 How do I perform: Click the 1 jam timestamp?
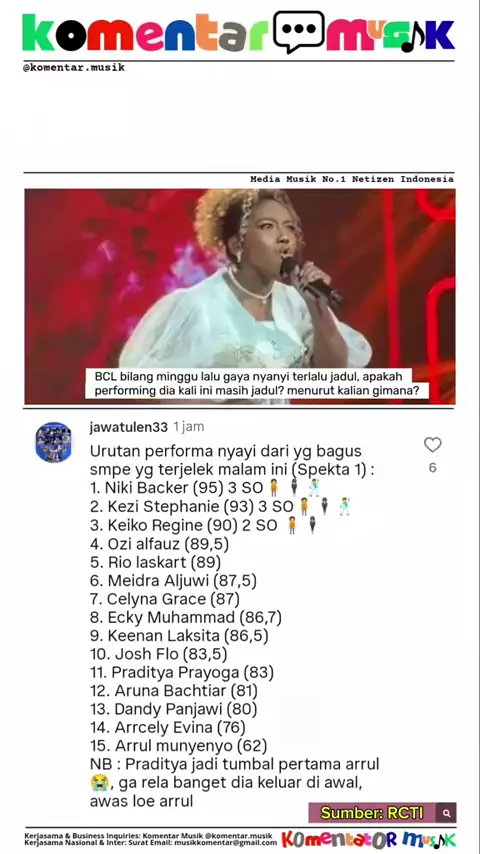[x=189, y=427]
